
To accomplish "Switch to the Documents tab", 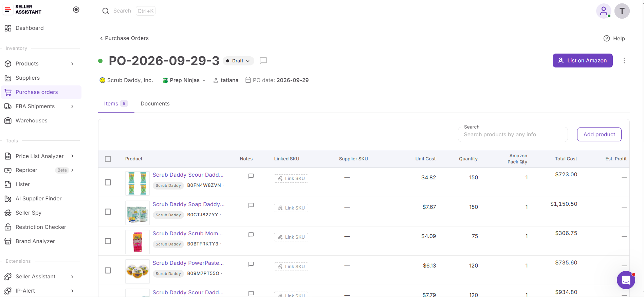I will tap(155, 104).
